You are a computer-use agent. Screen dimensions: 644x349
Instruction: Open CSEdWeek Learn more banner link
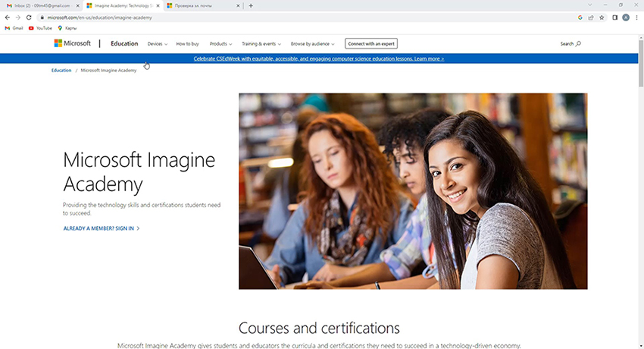tap(319, 58)
